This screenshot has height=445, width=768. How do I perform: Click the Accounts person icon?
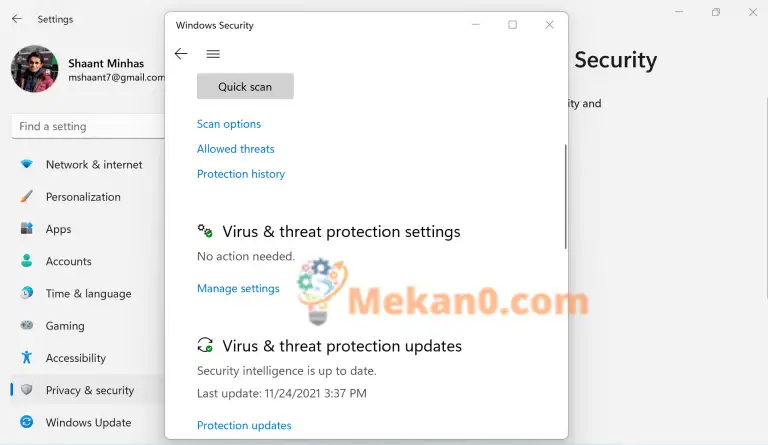(x=26, y=260)
